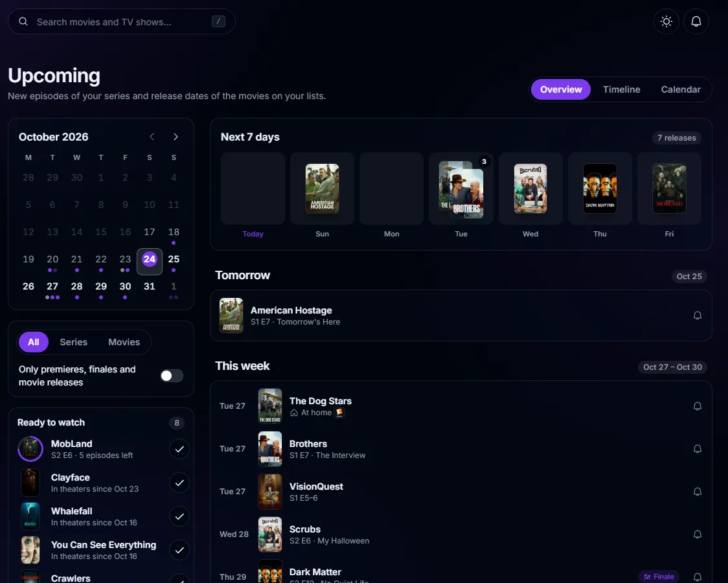Open MobLand poster on Friday

(669, 189)
